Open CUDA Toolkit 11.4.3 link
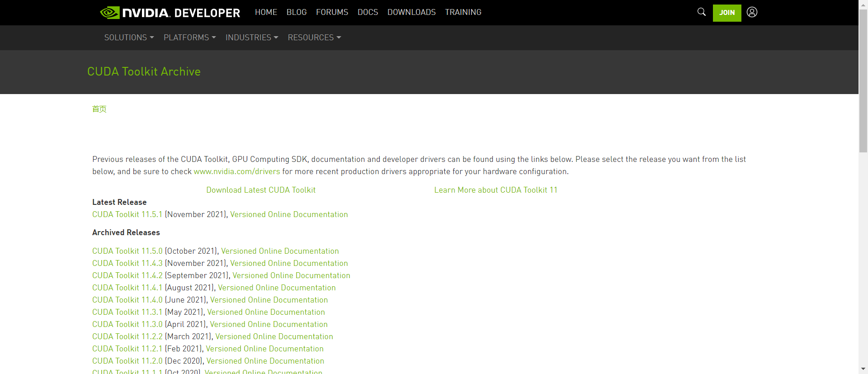The image size is (868, 374). pyautogui.click(x=127, y=263)
